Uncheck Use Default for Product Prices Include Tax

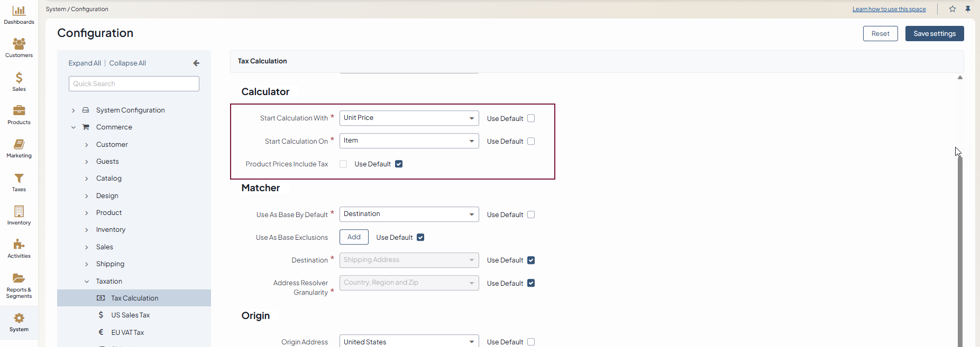point(399,164)
